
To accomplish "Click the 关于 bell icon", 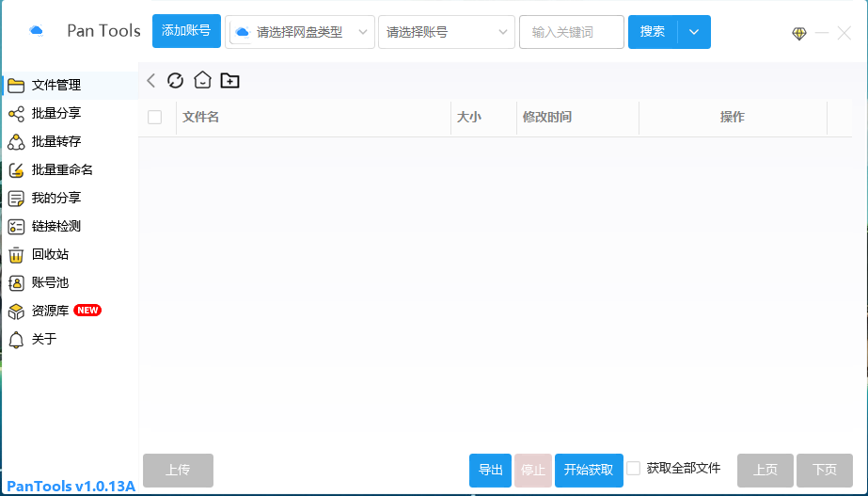I will tap(16, 340).
